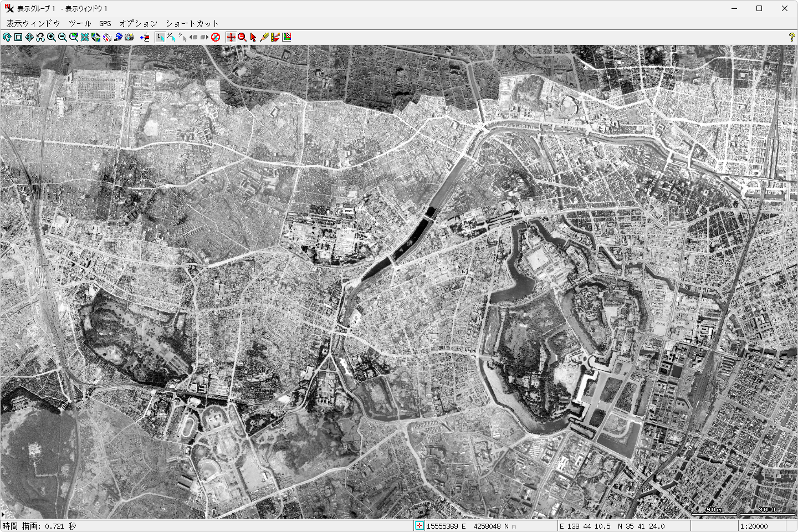Open the 表示ウィンドウ menu
The width and height of the screenshot is (798, 532).
click(33, 23)
